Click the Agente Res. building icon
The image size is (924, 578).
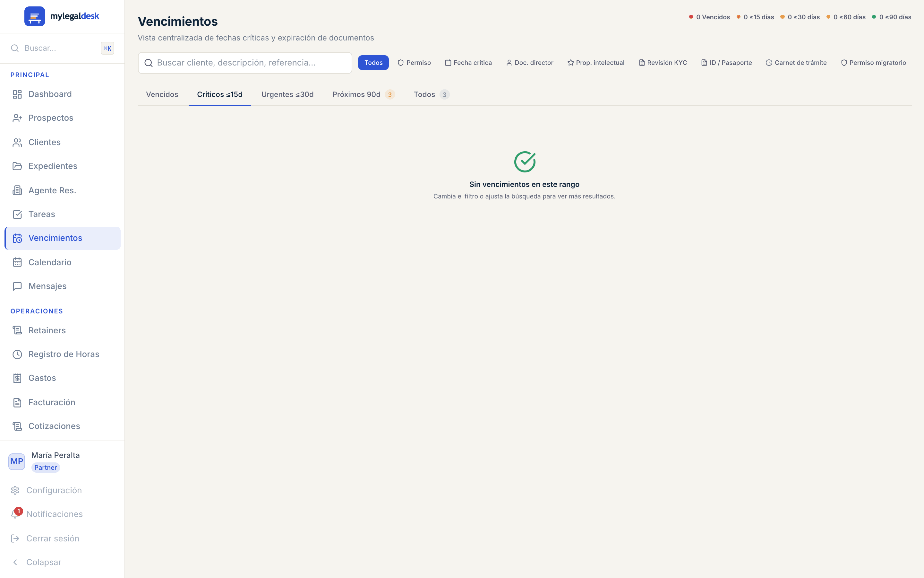[x=17, y=190]
